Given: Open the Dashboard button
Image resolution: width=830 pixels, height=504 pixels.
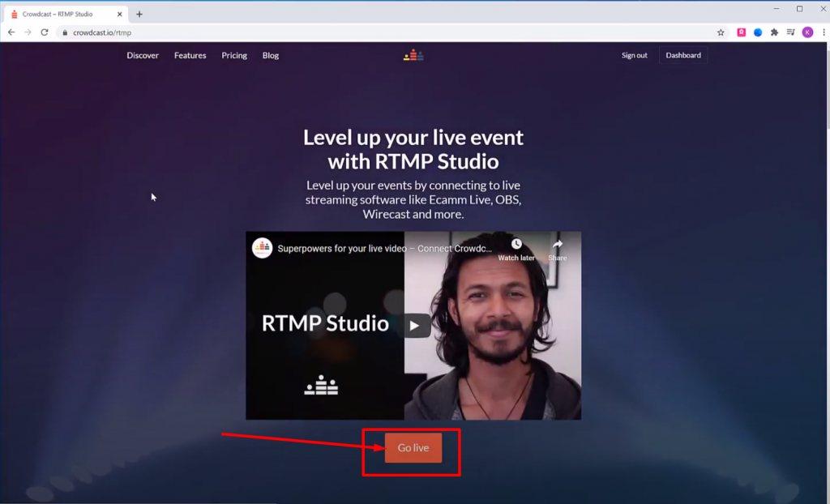Looking at the screenshot, I should pos(682,55).
